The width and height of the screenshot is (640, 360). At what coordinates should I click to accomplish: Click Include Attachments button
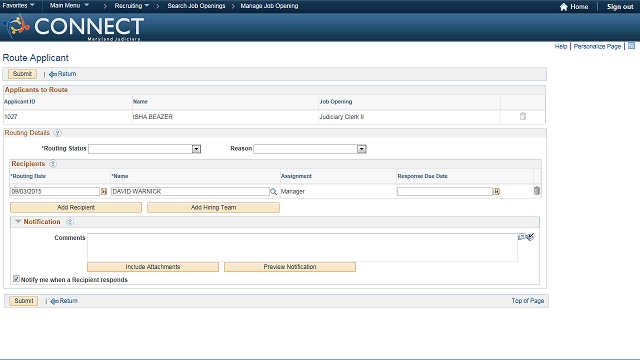[153, 267]
